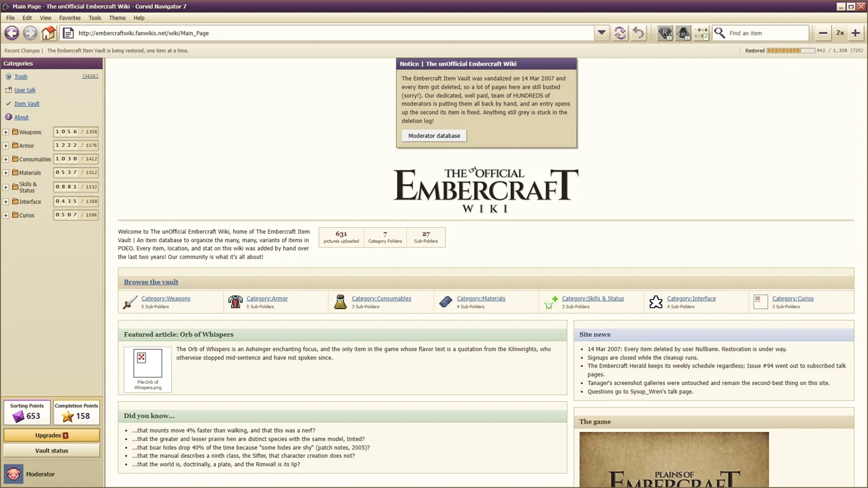
Task: Open the Category:Materials link
Action: click(481, 298)
